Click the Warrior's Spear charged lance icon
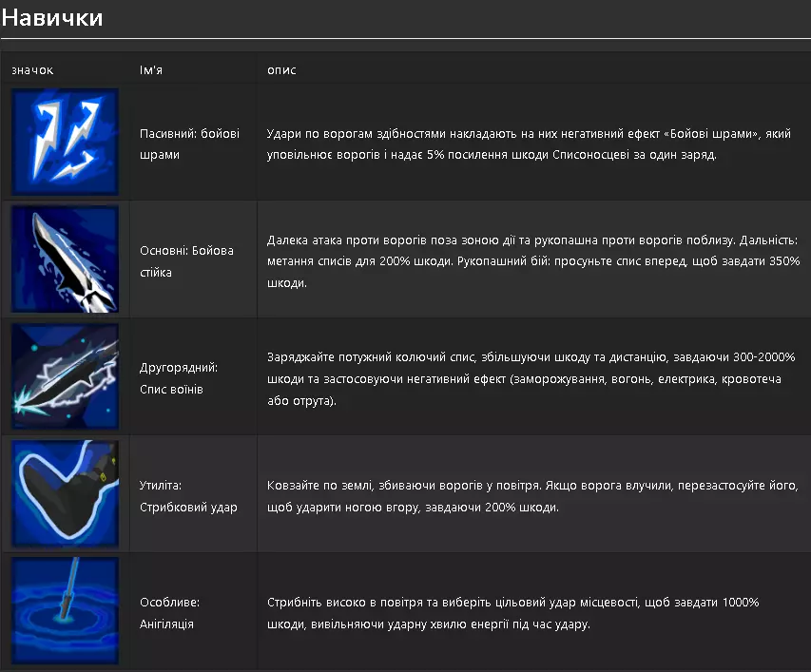Screen dimensions: 811x672 (66, 376)
